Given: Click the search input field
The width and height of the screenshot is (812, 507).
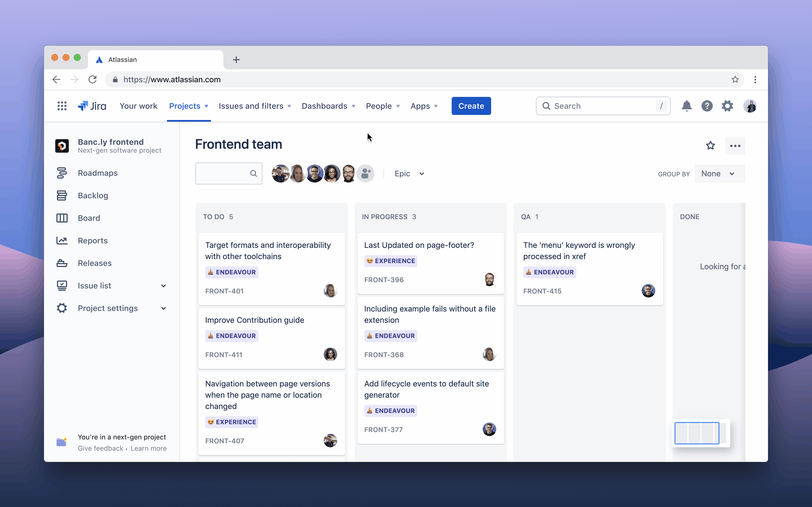Looking at the screenshot, I should click(x=602, y=106).
